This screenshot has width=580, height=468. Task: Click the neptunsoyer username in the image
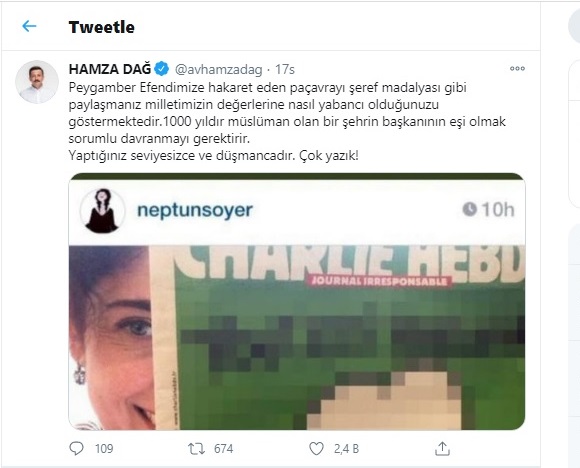195,210
